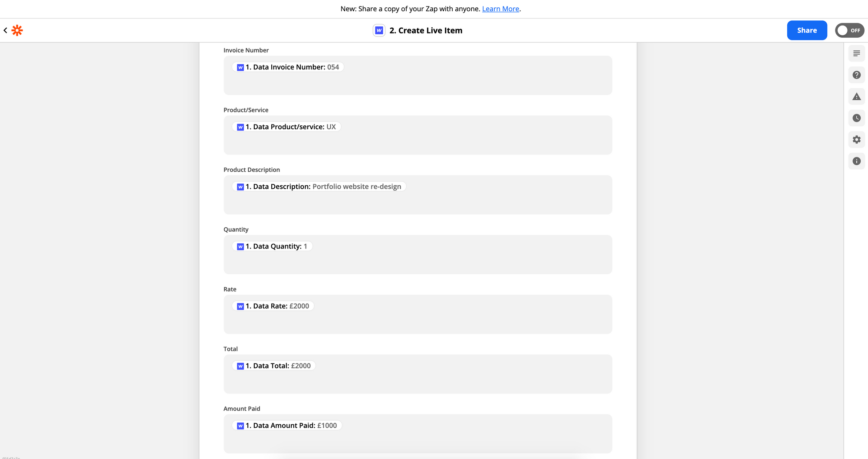
Task: Open the history clock icon
Action: [x=856, y=118]
